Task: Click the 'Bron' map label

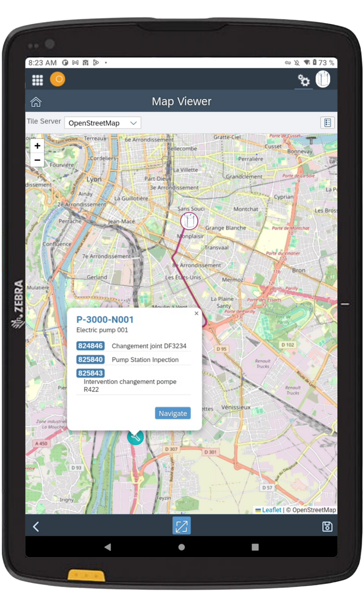Action: pyautogui.click(x=299, y=270)
